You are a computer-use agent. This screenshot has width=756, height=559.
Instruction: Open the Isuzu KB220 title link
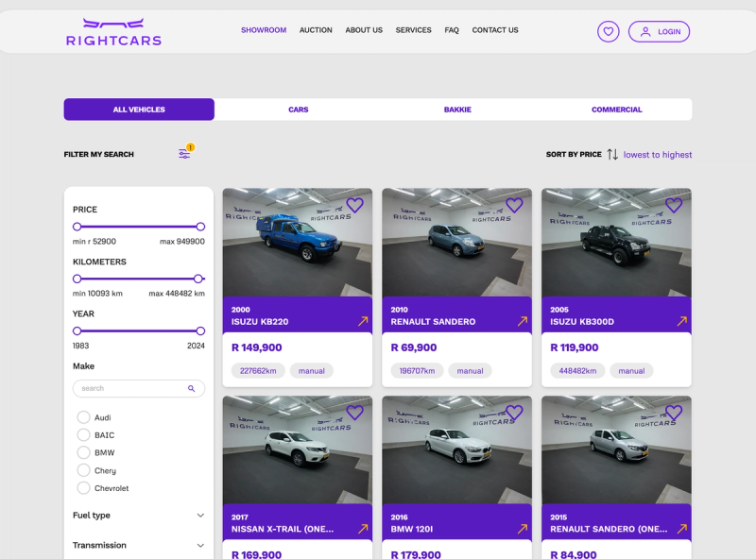pyautogui.click(x=260, y=321)
